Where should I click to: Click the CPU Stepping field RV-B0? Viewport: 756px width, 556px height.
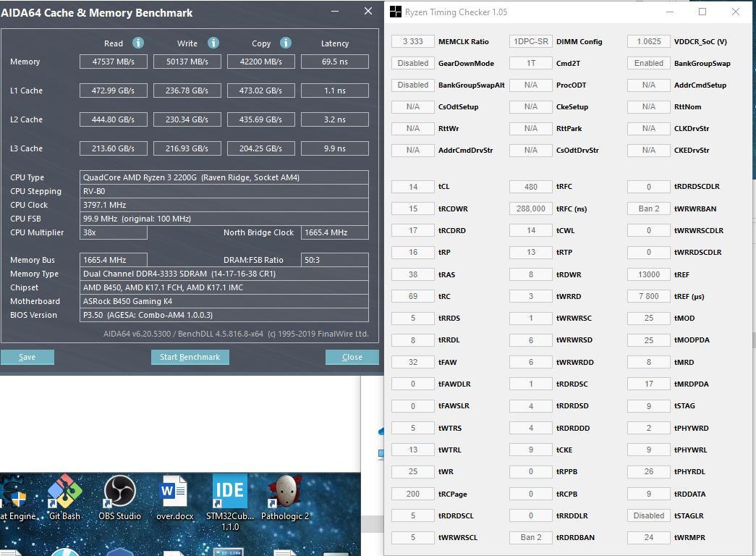tap(224, 191)
